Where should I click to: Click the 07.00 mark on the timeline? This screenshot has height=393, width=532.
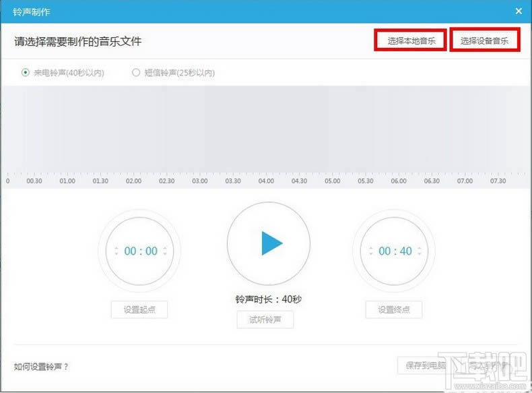[x=465, y=181]
